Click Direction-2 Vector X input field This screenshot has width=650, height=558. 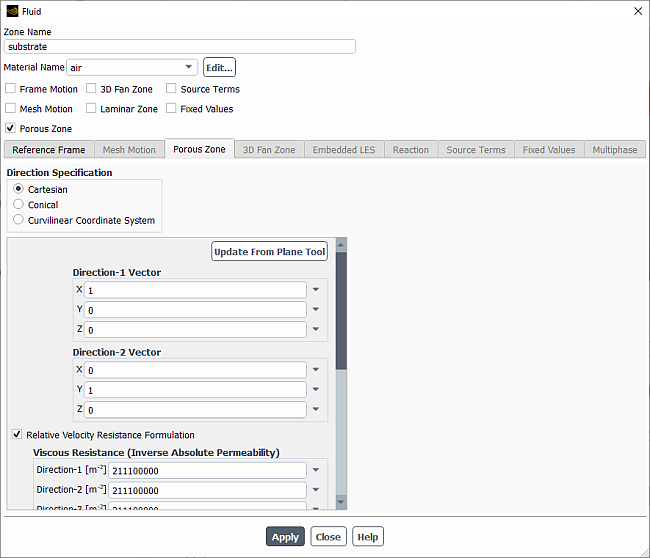(195, 370)
